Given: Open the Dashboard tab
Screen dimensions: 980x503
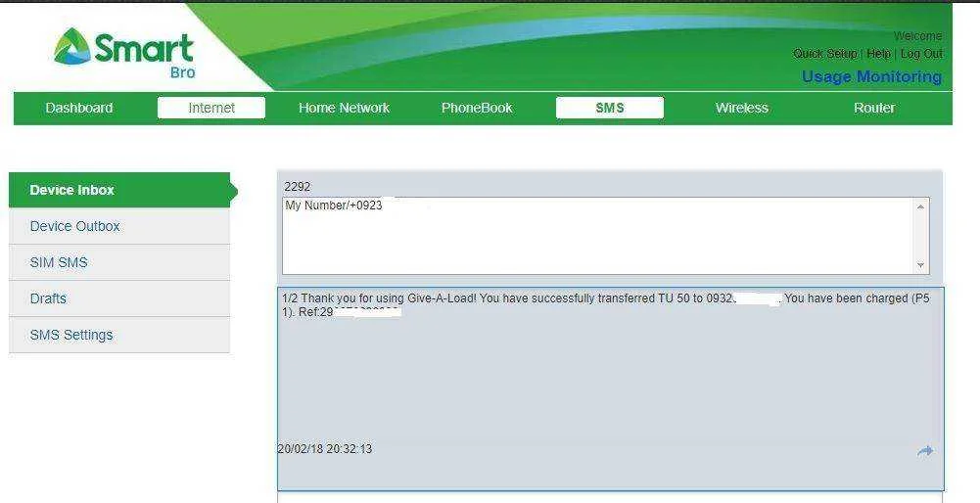Looking at the screenshot, I should click(x=79, y=108).
